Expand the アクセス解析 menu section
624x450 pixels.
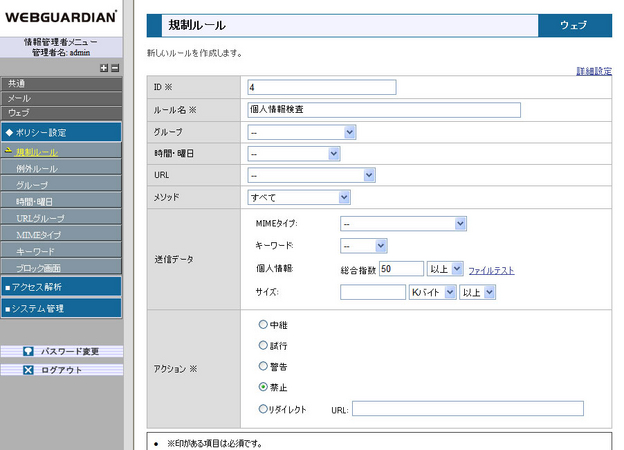[x=61, y=286]
